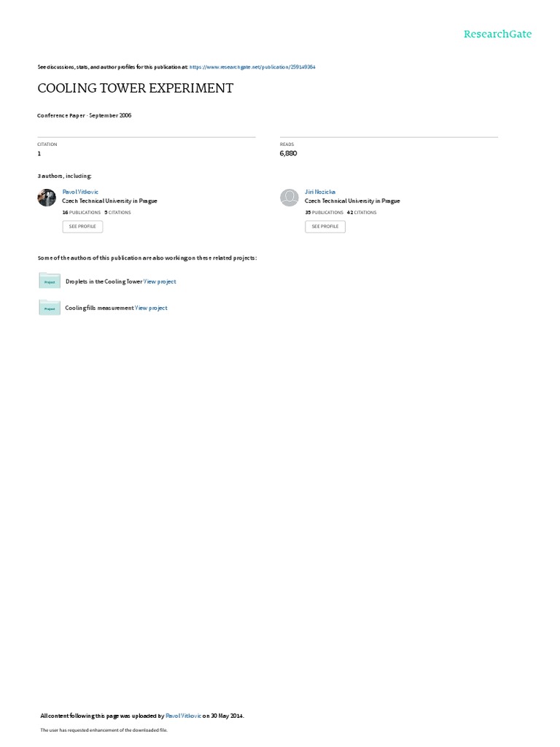Click the uploader Pavol Vitkovic link in footer
Screen dimensions: 560x747
pos(183,716)
